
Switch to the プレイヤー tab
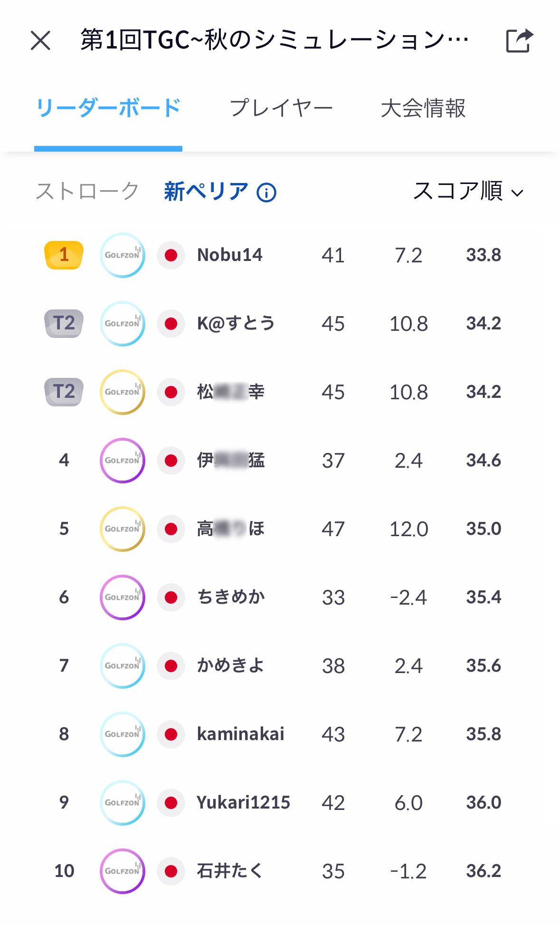click(x=281, y=108)
